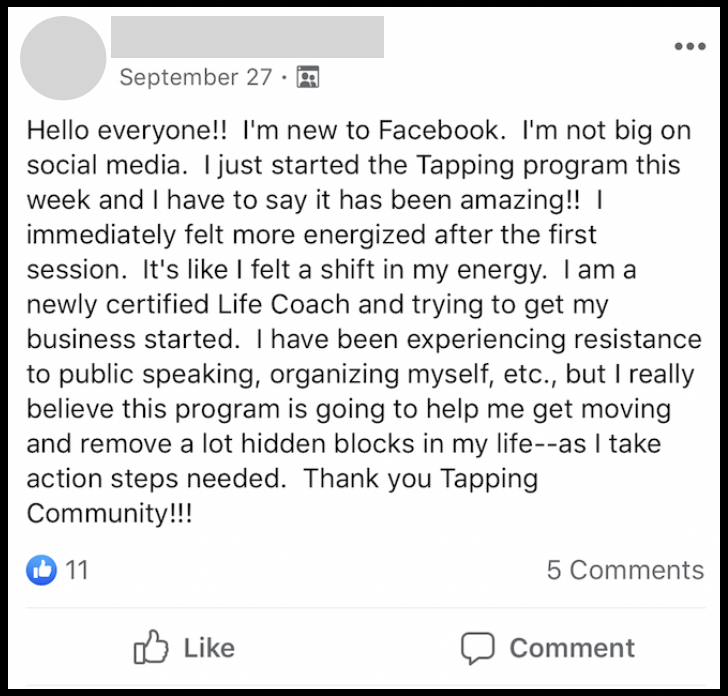Image resolution: width=728 pixels, height=696 pixels.
Task: Click the thumbs-up icon on Like button
Action: pos(151,647)
